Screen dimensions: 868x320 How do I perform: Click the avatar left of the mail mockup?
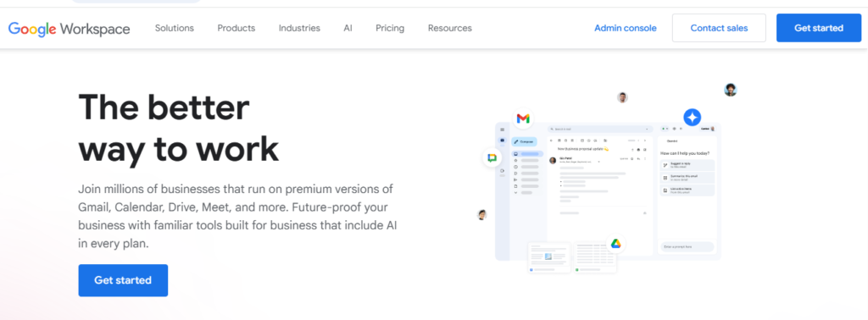[x=482, y=214]
